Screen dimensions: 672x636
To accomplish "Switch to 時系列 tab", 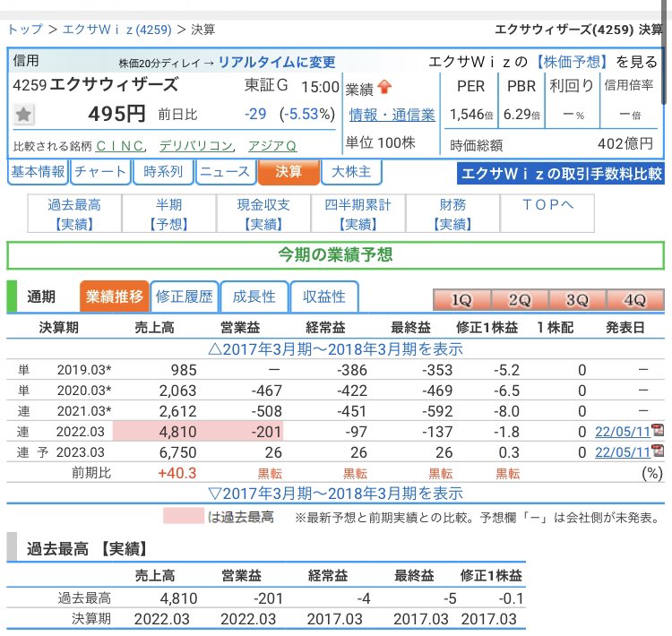I will click(x=163, y=172).
